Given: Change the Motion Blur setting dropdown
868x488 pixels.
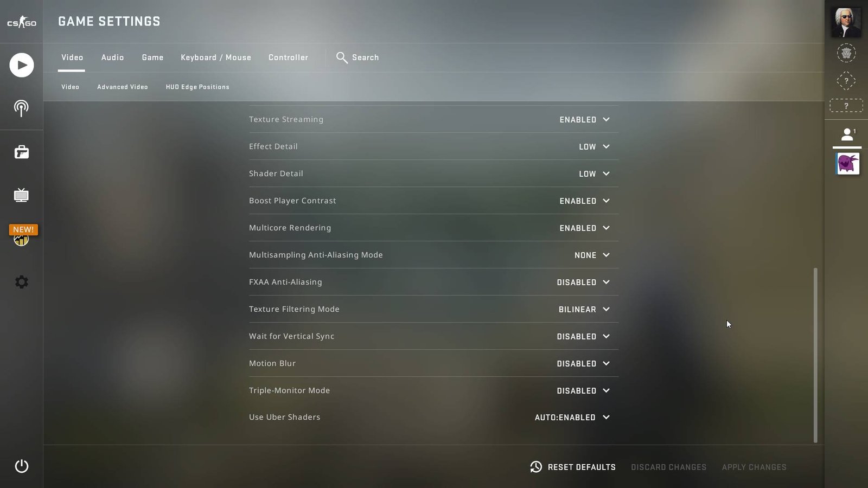Looking at the screenshot, I should [x=583, y=363].
